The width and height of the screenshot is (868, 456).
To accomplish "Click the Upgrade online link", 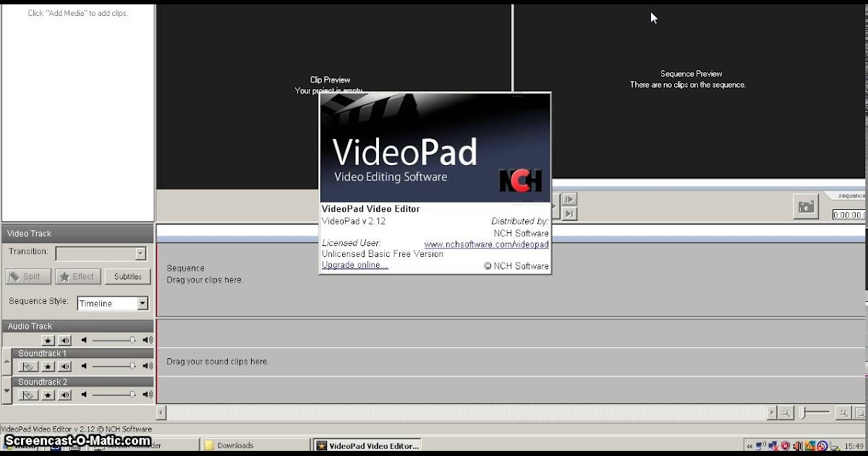I will point(354,265).
